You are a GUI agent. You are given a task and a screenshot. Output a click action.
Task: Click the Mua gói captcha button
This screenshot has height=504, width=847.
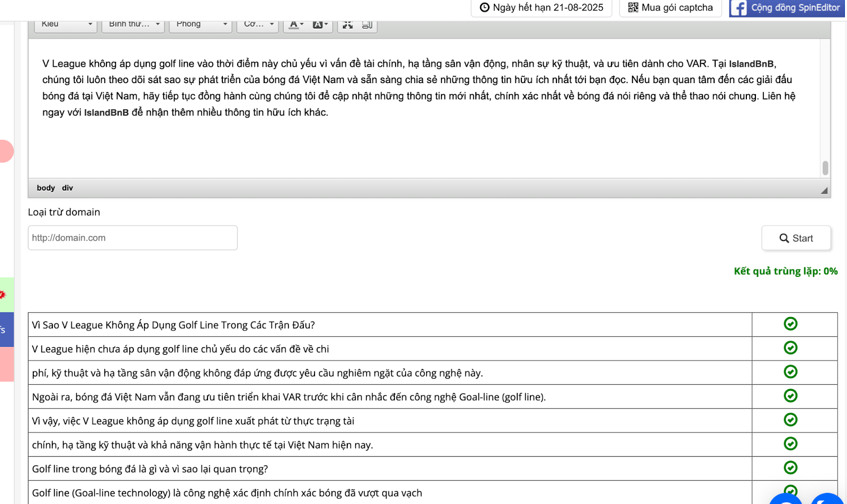[670, 8]
